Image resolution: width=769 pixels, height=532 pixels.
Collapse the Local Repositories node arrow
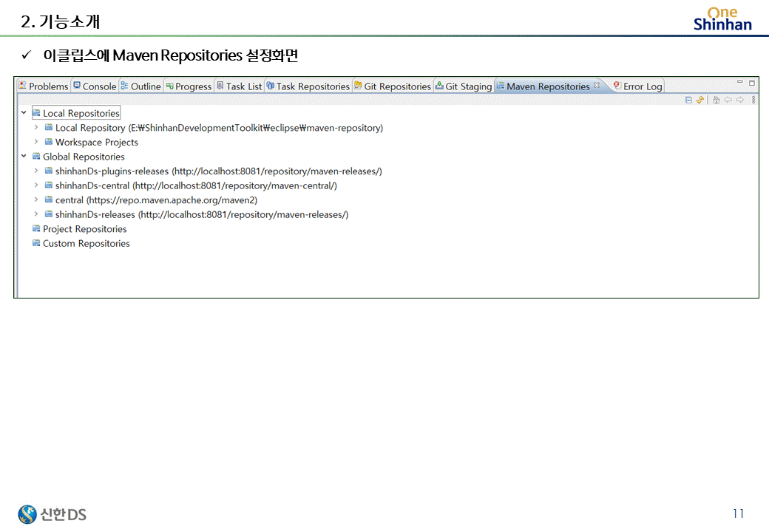pos(24,112)
